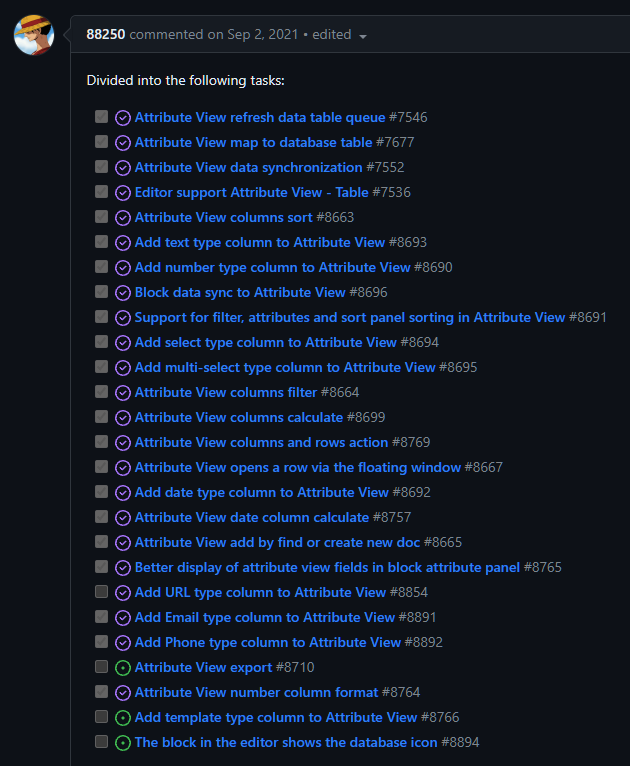Click the closed-issue icon next to Block data sync

tap(123, 292)
